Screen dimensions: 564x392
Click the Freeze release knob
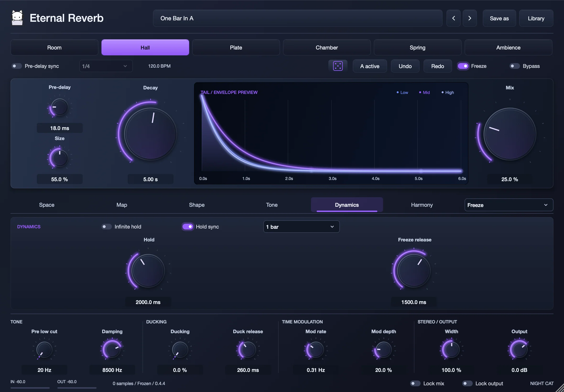click(x=414, y=271)
